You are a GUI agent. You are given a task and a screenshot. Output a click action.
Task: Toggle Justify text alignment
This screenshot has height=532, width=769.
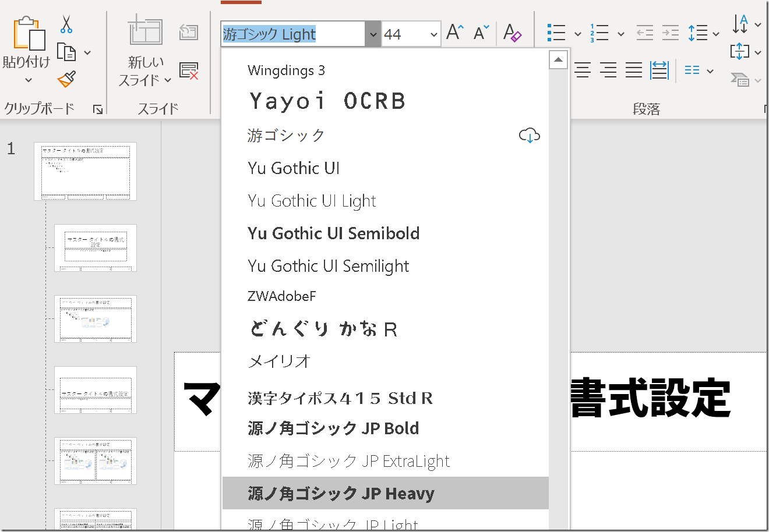click(634, 70)
